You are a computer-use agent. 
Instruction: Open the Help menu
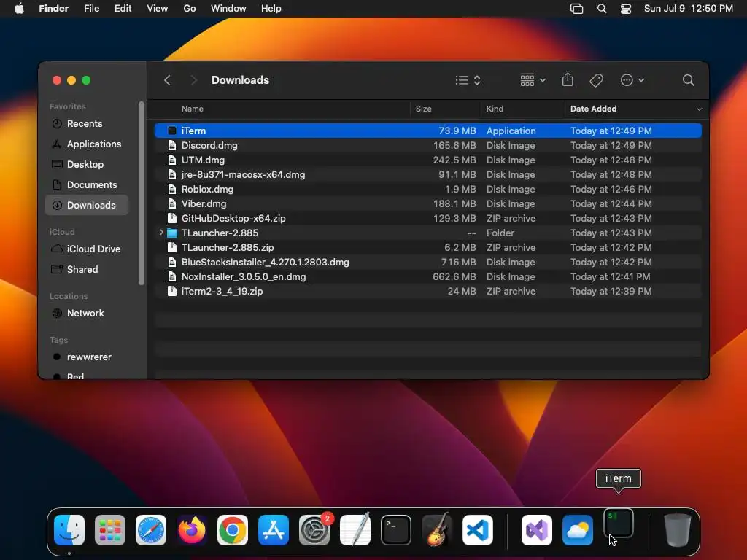[271, 9]
